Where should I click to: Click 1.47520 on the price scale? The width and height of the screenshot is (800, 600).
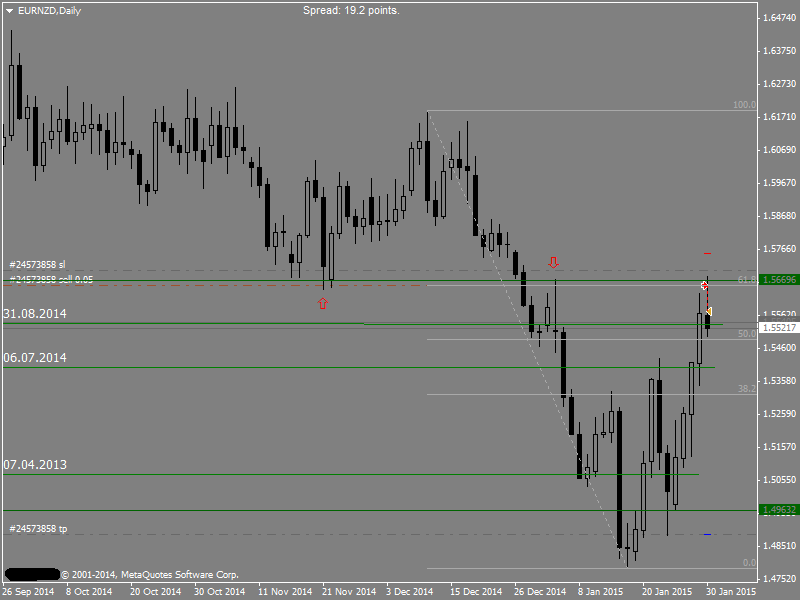pyautogui.click(x=779, y=579)
